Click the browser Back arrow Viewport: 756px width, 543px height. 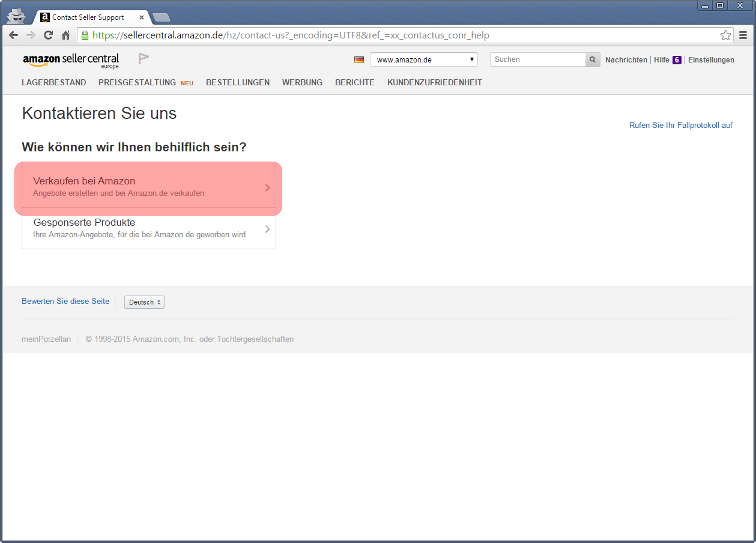coord(14,35)
